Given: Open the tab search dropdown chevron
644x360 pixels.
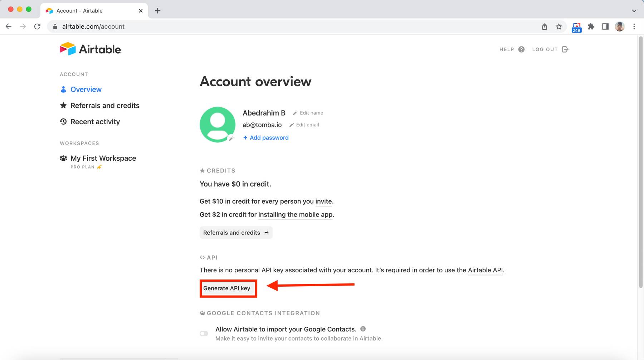Looking at the screenshot, I should click(x=634, y=11).
